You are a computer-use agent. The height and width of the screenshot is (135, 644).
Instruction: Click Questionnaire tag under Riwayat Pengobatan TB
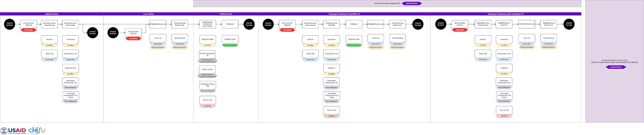tap(207, 61)
